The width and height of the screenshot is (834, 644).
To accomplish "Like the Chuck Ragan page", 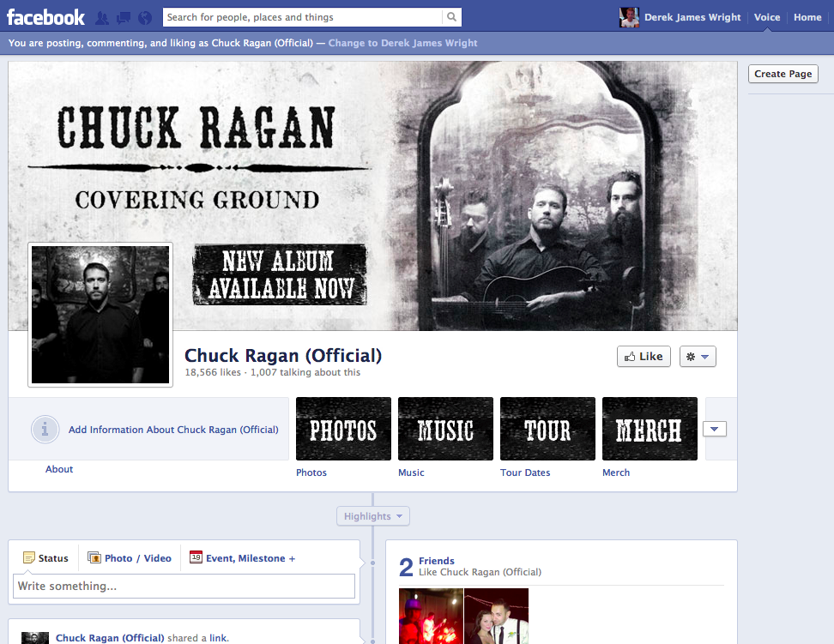I will pos(644,356).
